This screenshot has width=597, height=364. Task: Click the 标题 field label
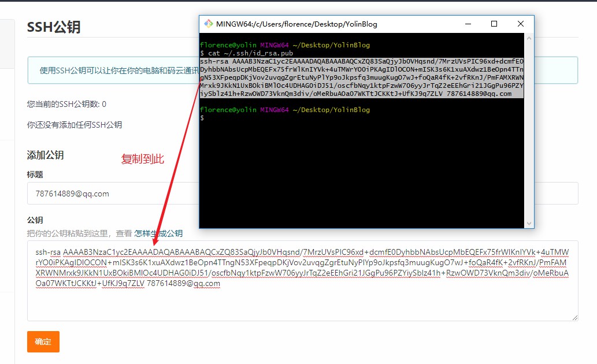click(x=35, y=174)
